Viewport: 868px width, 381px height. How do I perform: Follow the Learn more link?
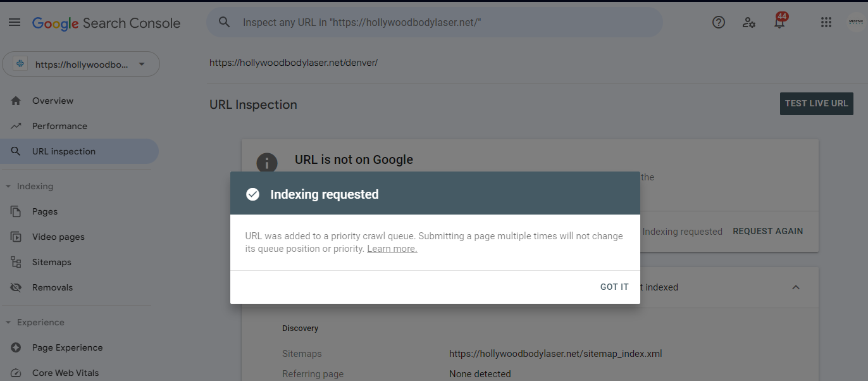392,249
